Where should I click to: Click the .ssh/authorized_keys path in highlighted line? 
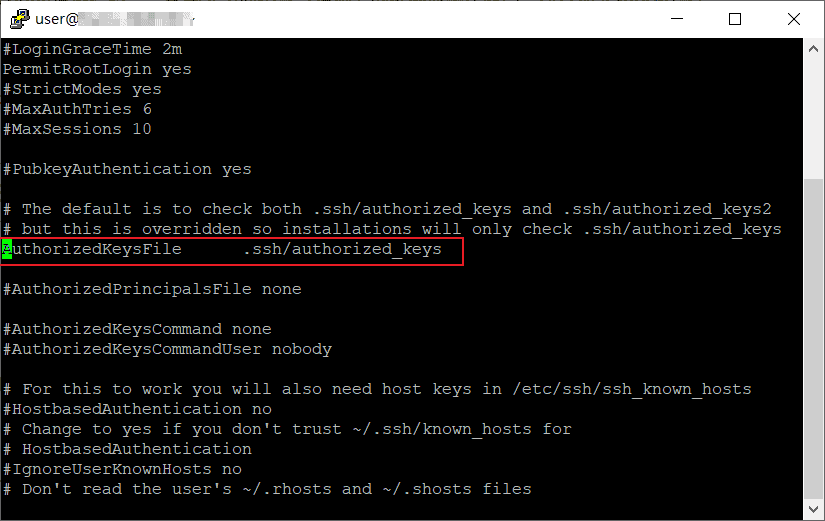click(341, 249)
